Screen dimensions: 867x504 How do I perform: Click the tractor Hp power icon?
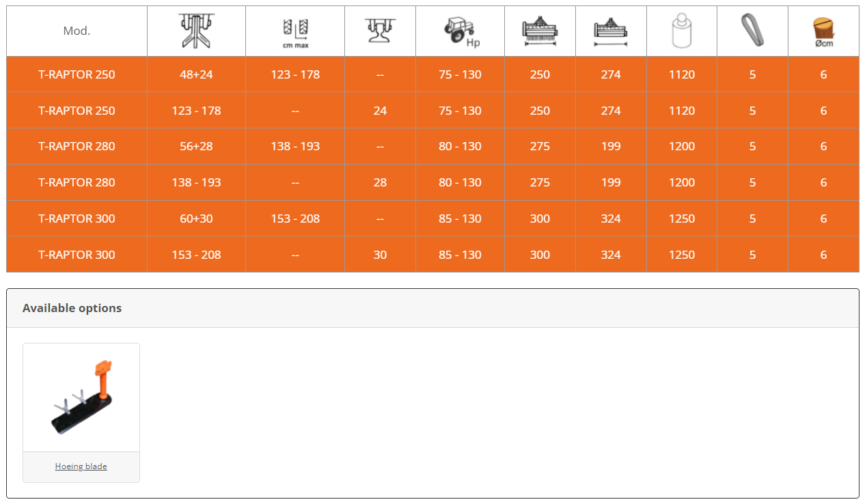pos(460,31)
